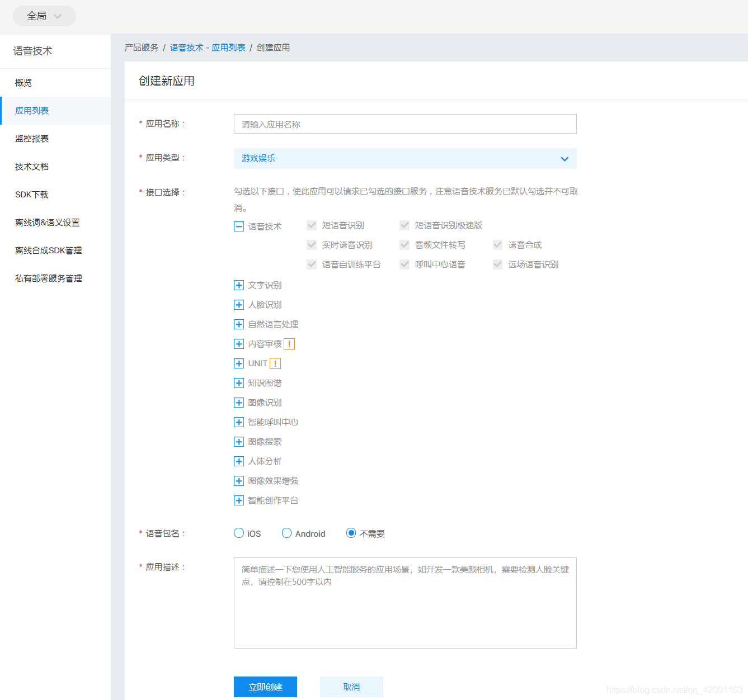Image resolution: width=748 pixels, height=700 pixels.
Task: Open 概览 in the sidebar
Action: (x=55, y=83)
